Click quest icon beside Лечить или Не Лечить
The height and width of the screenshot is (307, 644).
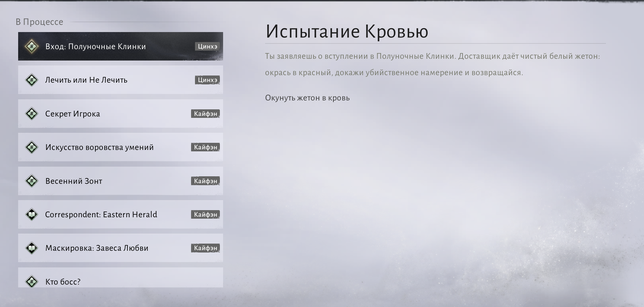32,80
